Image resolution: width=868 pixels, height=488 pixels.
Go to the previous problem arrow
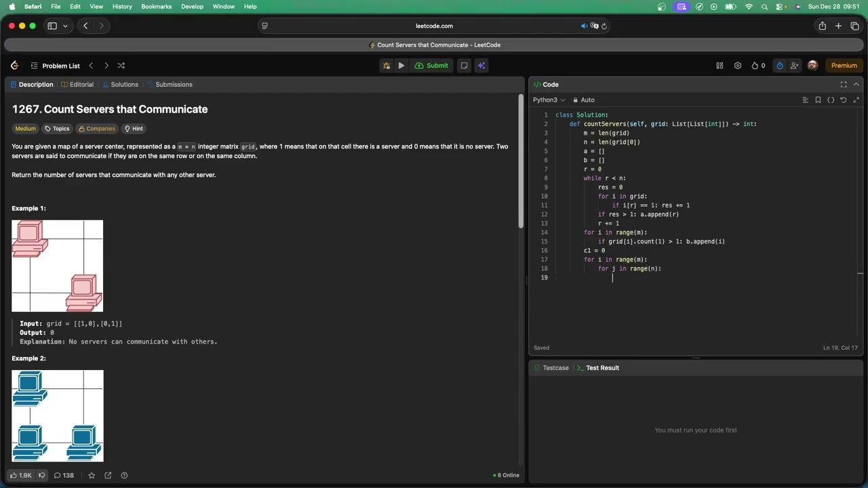(91, 66)
